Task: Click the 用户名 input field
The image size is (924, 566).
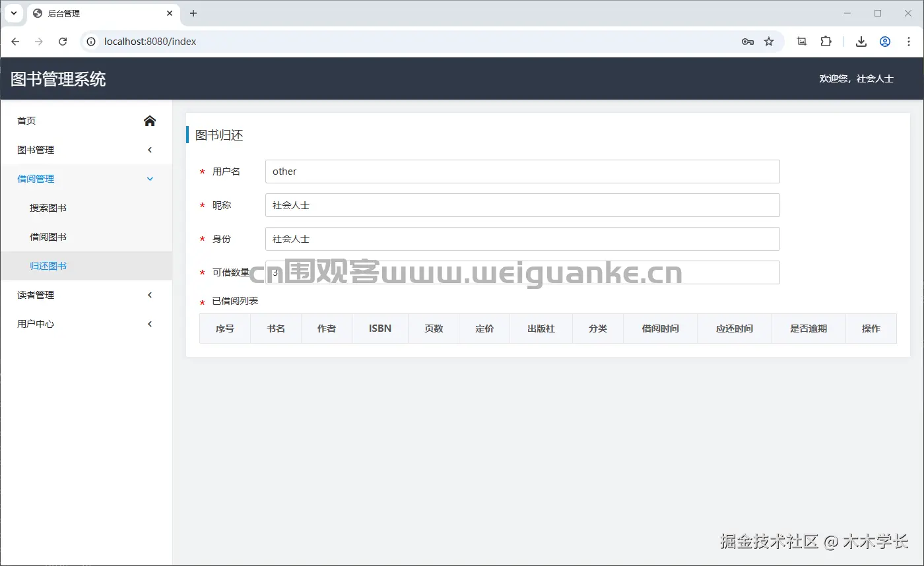Action: click(522, 172)
